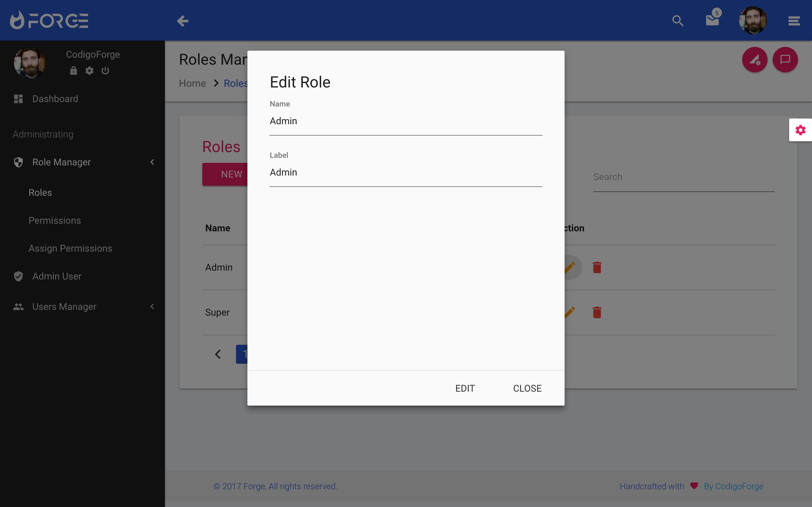Viewport: 812px width, 507px height.
Task: Open the pink gear settings panel
Action: 800,130
